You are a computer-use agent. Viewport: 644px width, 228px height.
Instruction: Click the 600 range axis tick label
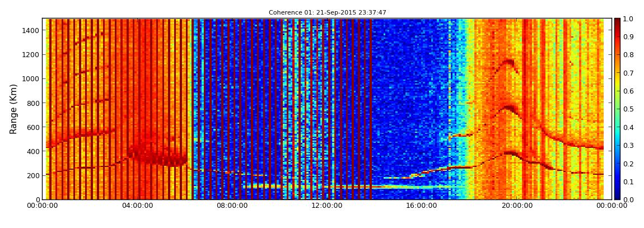coord(33,127)
